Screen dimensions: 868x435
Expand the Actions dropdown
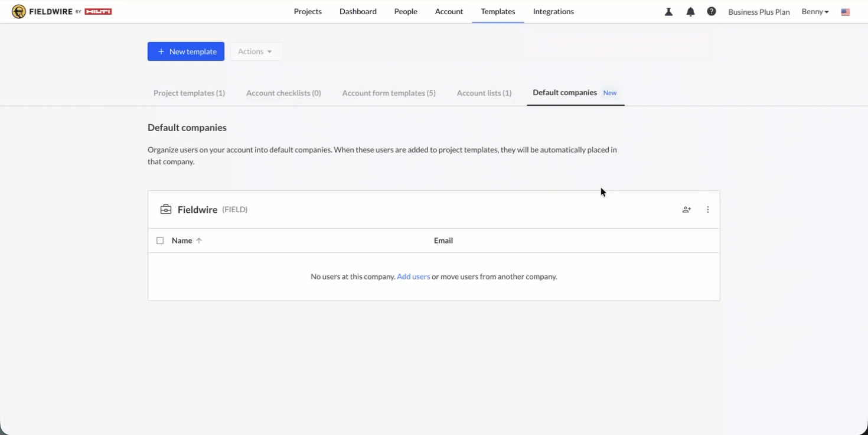[x=256, y=51]
